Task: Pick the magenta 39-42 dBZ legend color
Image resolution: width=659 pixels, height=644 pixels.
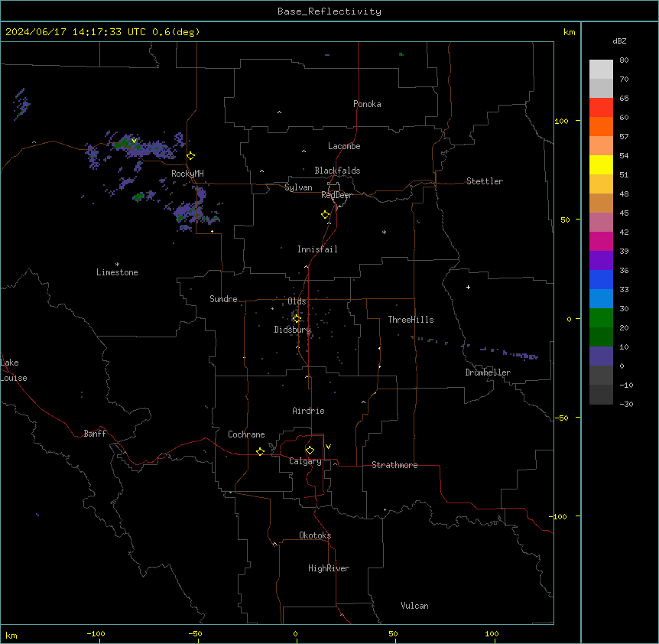Action: [601, 241]
